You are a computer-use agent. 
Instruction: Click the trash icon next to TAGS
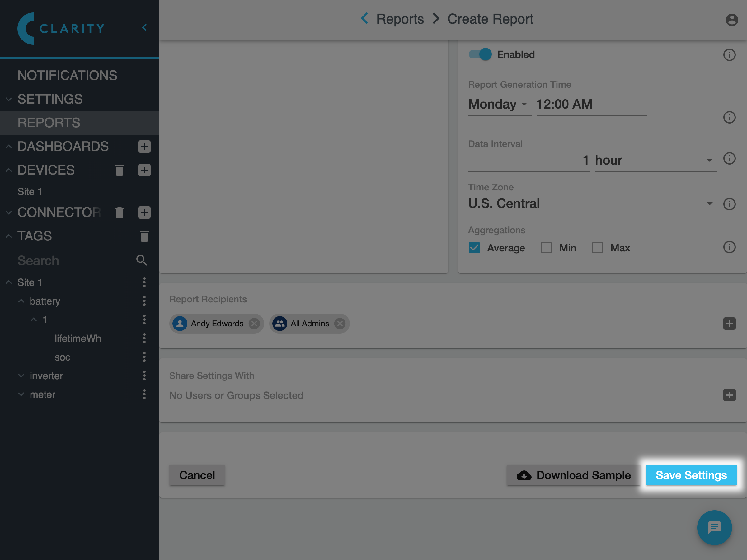(x=144, y=236)
